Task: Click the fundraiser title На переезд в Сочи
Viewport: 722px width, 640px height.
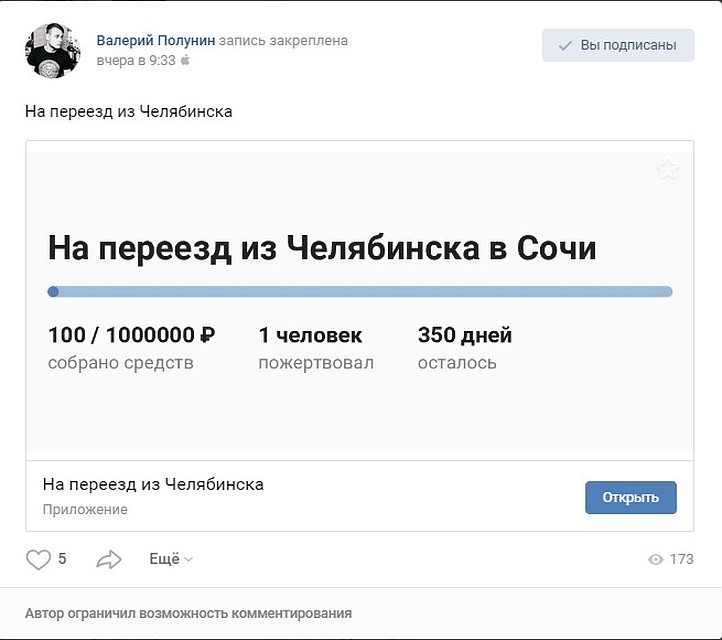Action: 322,247
